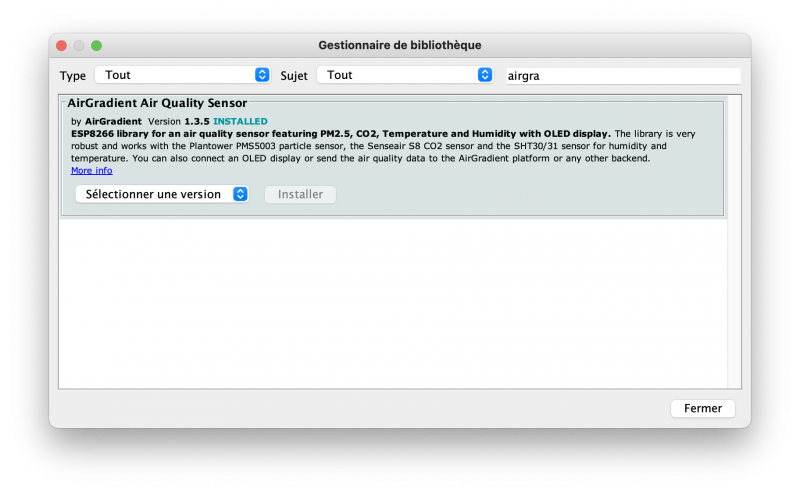The image size is (800, 493).
Task: Click the "Gestionnaire de bibliothèque" title bar
Action: click(400, 45)
